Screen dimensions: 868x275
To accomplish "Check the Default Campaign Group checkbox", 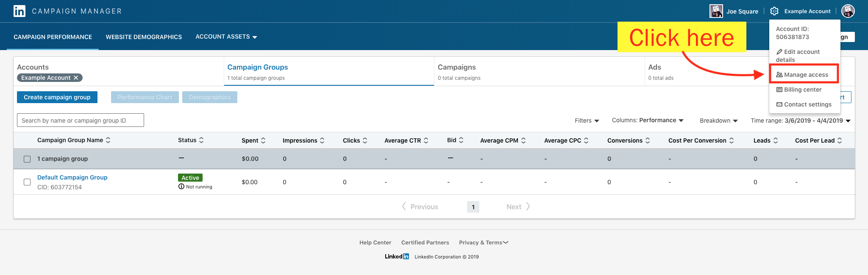I will pyautogui.click(x=27, y=182).
